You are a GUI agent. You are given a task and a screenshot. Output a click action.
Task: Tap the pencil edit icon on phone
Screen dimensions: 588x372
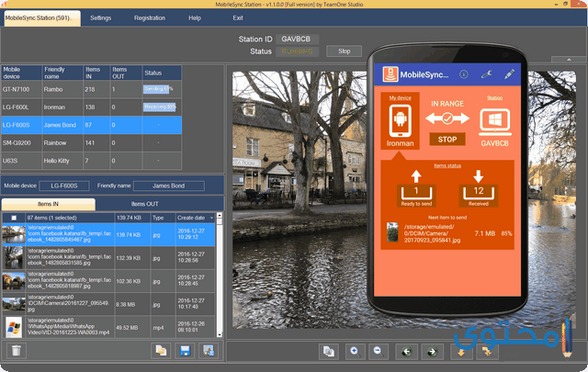[509, 74]
